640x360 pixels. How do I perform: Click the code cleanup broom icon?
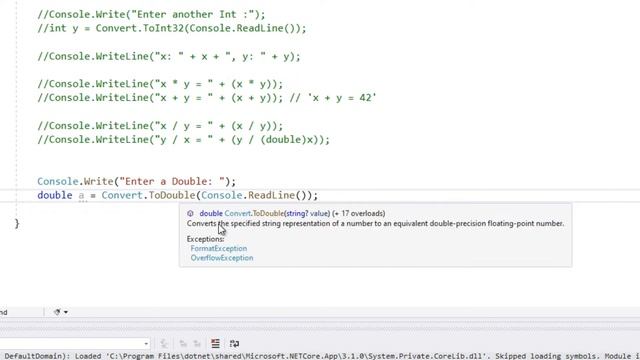point(57,312)
